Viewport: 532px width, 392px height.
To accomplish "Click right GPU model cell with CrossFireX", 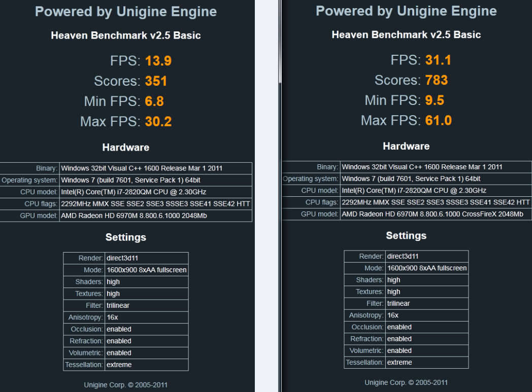I will pyautogui.click(x=436, y=214).
